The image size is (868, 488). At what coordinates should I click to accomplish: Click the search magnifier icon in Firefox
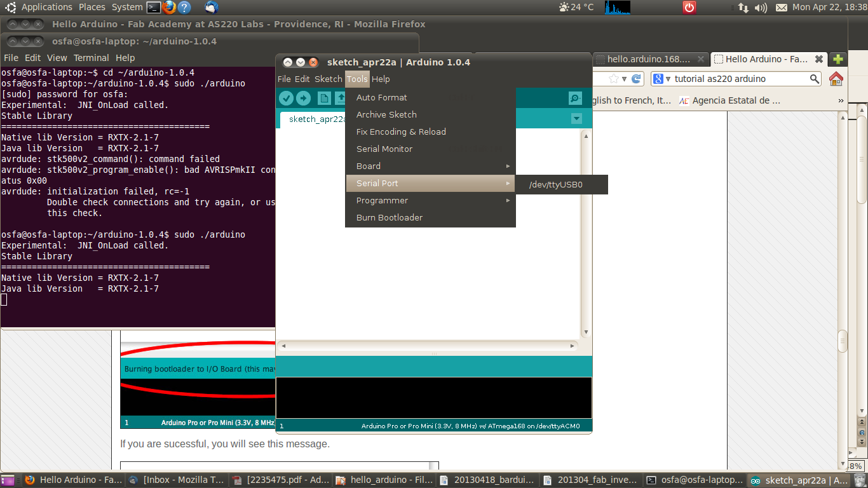[x=815, y=79]
